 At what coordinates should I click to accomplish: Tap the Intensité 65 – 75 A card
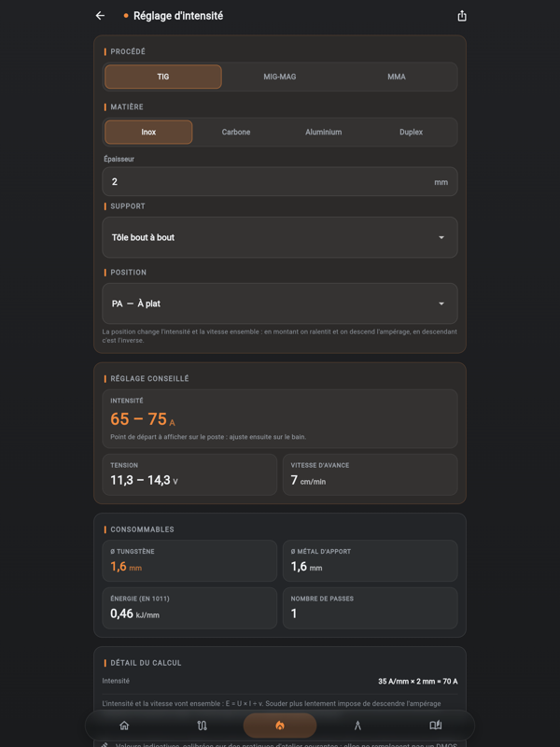[x=280, y=418]
